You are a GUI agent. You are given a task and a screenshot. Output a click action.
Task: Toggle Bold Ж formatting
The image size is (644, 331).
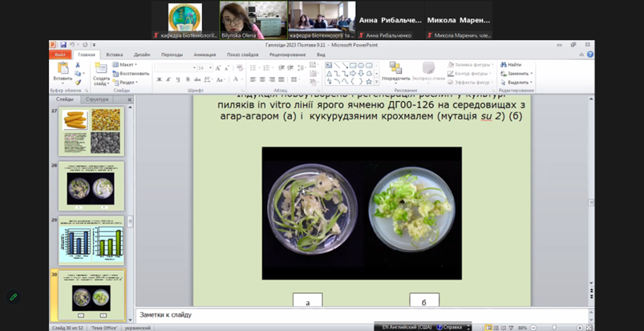160,79
